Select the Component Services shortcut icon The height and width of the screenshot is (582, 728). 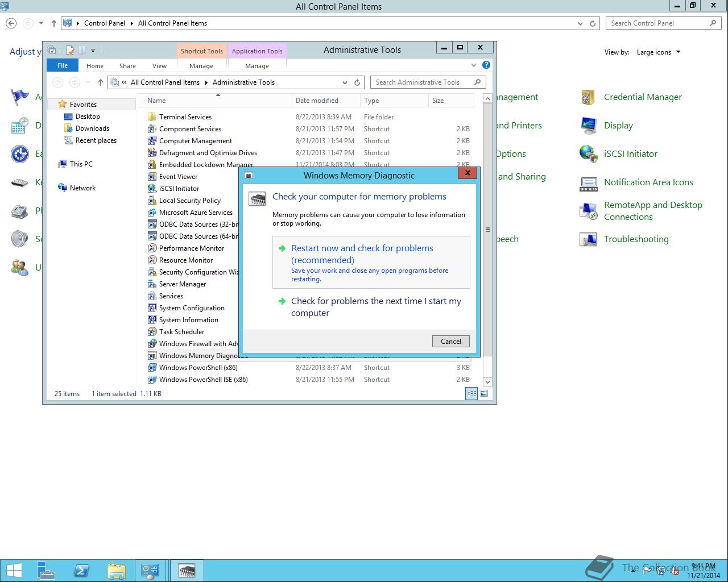click(x=152, y=129)
